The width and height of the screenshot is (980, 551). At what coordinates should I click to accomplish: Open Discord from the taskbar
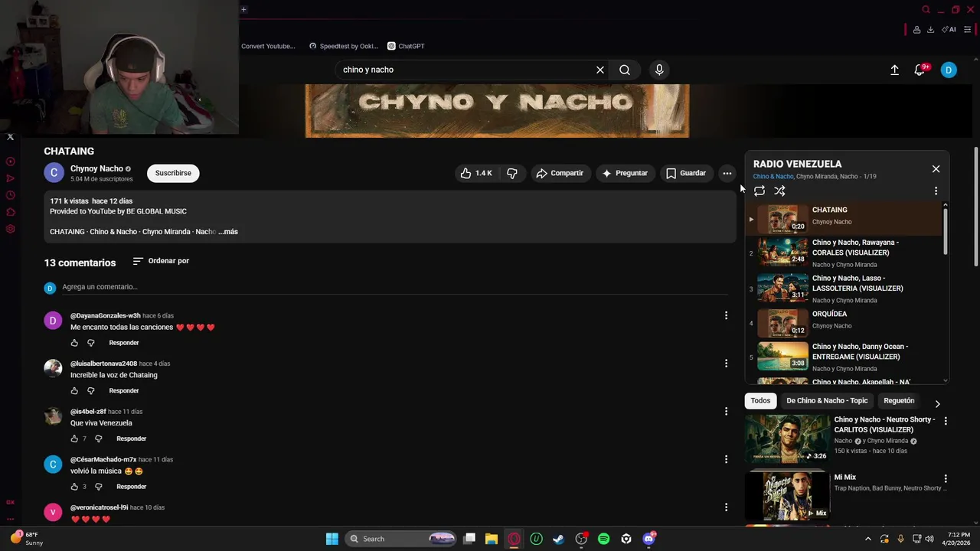pos(649,539)
